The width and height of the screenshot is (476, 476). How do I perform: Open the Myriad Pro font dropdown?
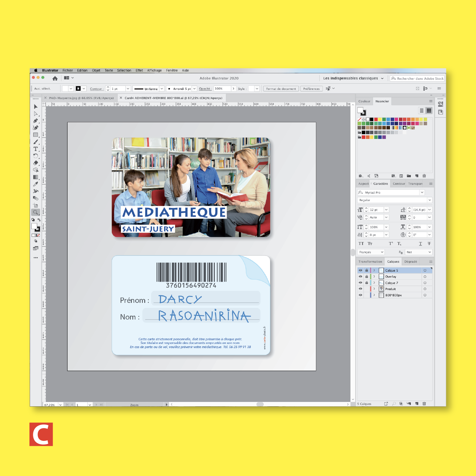pyautogui.click(x=422, y=192)
